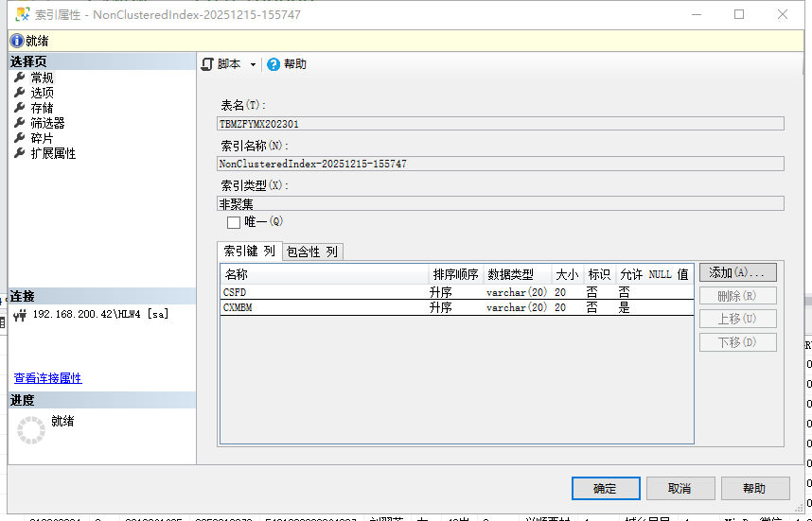Click the 确定 button
Viewport: 812px width, 521px height.
[606, 489]
